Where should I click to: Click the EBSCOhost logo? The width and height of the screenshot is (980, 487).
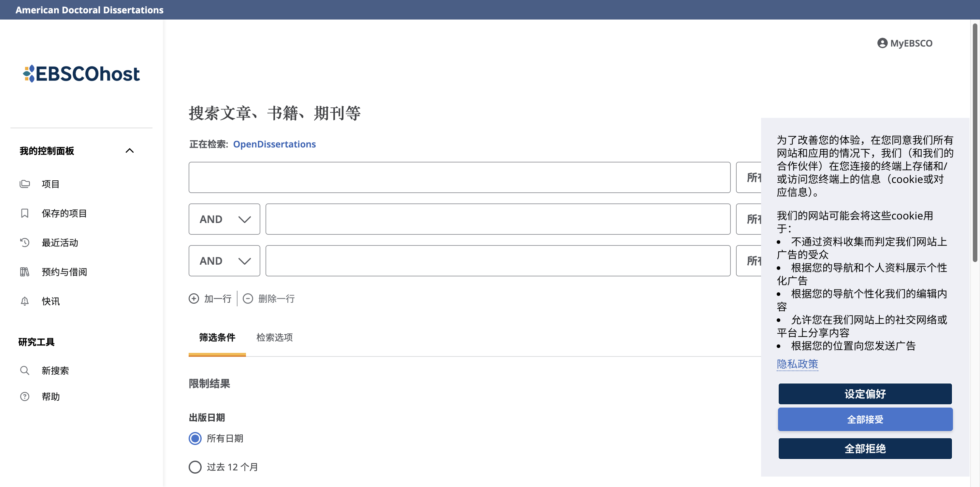pyautogui.click(x=81, y=74)
